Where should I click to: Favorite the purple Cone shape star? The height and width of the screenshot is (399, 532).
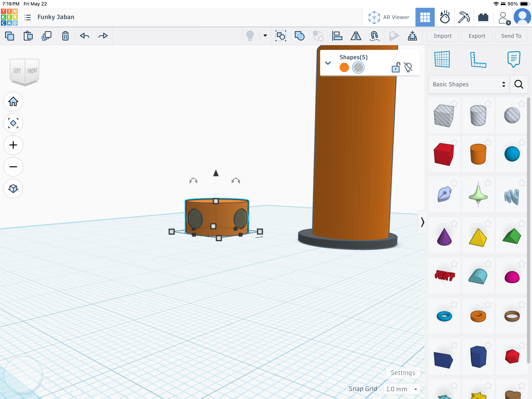454,223
